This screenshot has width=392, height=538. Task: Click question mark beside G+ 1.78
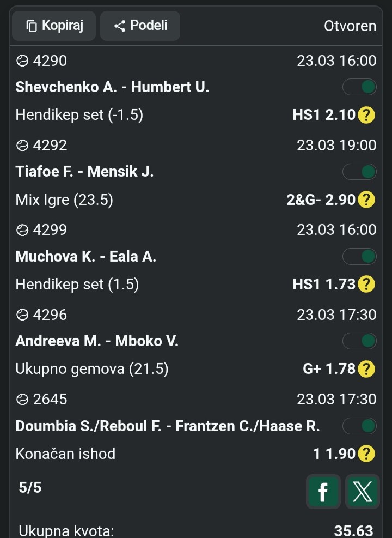click(x=367, y=369)
